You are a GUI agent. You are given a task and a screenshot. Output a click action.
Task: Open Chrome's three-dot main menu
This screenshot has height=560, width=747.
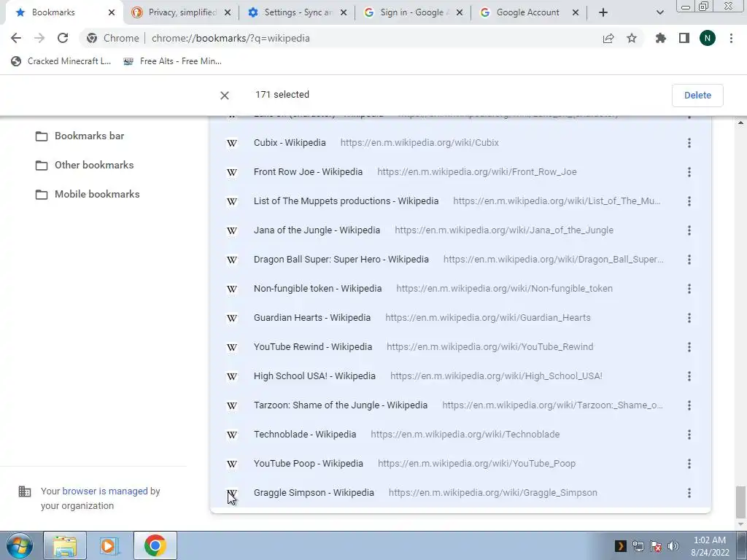(x=731, y=38)
